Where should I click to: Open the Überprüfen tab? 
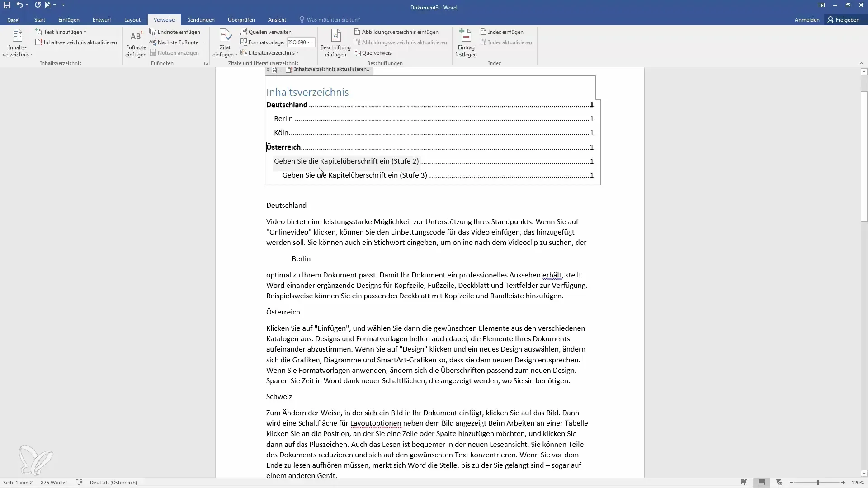coord(241,20)
